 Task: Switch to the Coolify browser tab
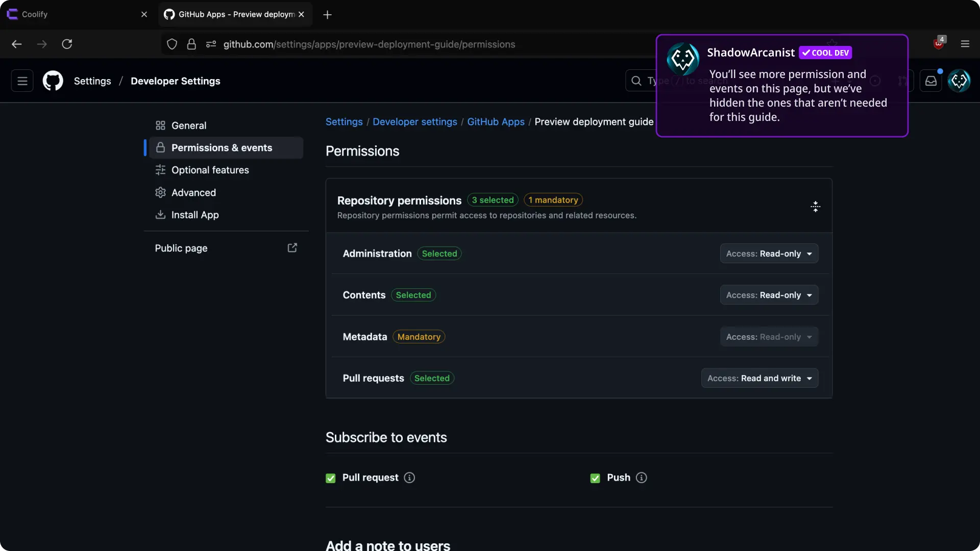click(71, 14)
